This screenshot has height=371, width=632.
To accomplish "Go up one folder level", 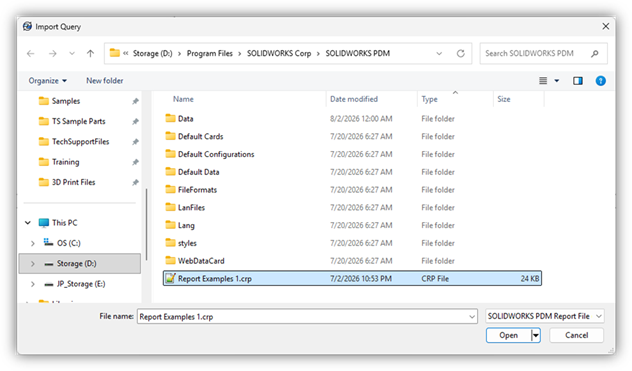I will coord(90,53).
